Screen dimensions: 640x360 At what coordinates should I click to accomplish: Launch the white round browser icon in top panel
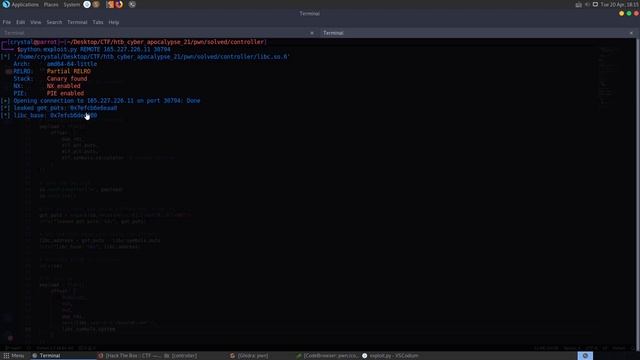(x=87, y=4)
